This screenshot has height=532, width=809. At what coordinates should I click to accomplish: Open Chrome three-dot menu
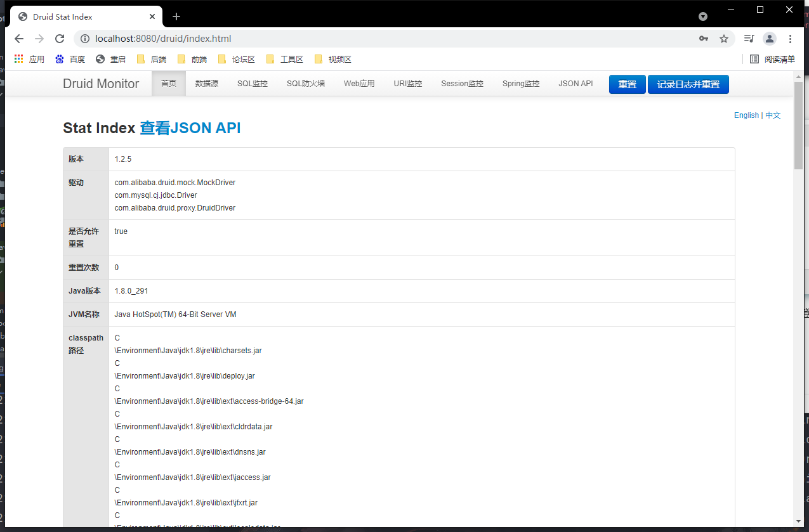[790, 39]
